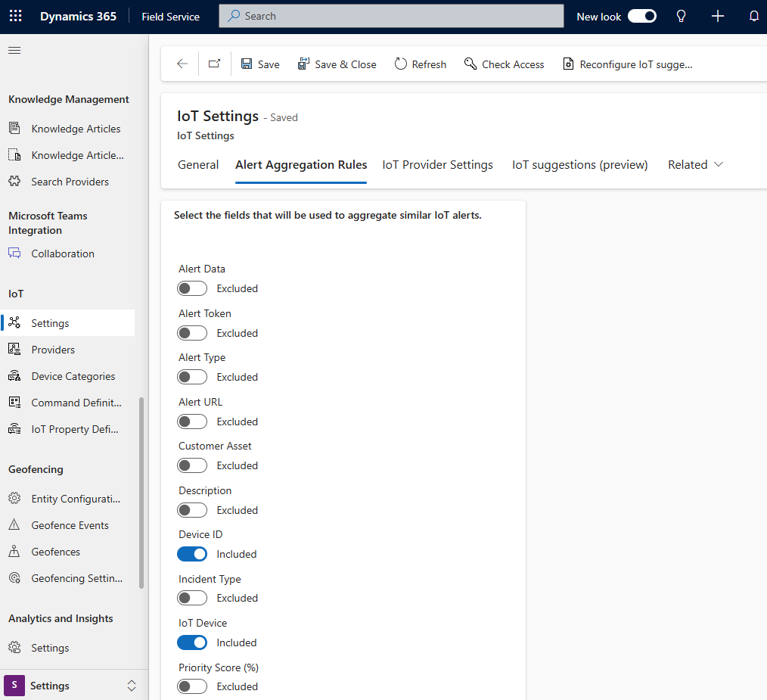The image size is (767, 700).
Task: Click the purple S Settings area badge
Action: (14, 686)
